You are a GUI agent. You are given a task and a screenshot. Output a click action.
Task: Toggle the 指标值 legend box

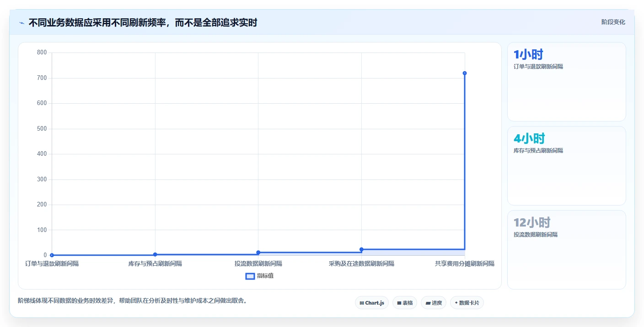(250, 276)
